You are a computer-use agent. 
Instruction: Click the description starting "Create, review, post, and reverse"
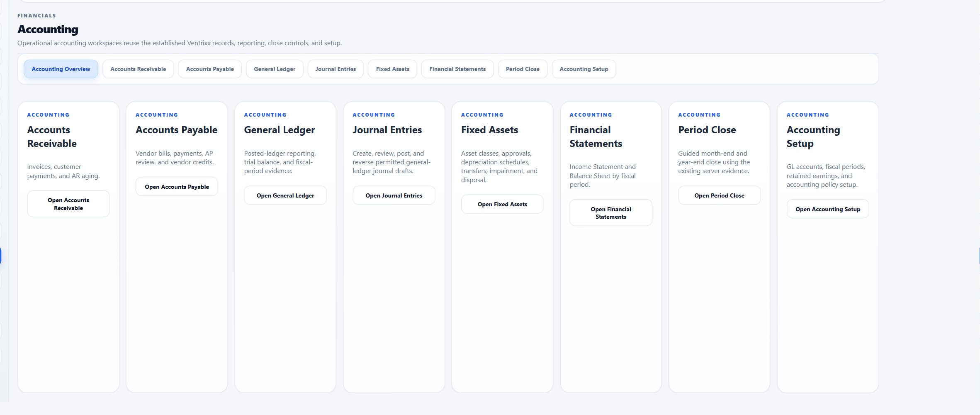point(392,162)
